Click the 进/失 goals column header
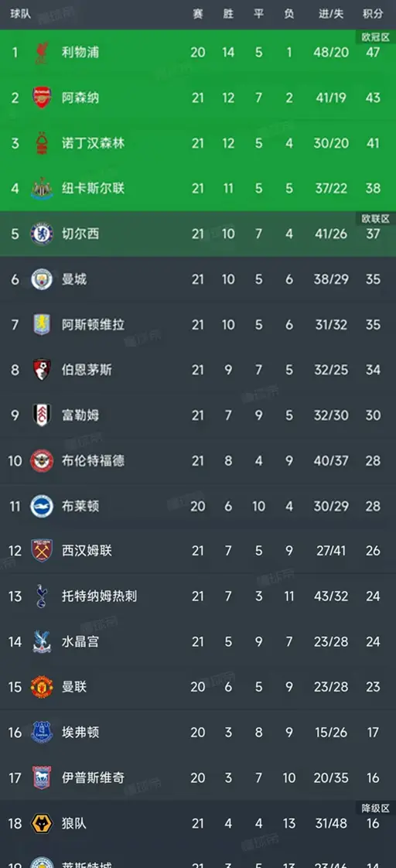396x868 pixels. pyautogui.click(x=331, y=15)
